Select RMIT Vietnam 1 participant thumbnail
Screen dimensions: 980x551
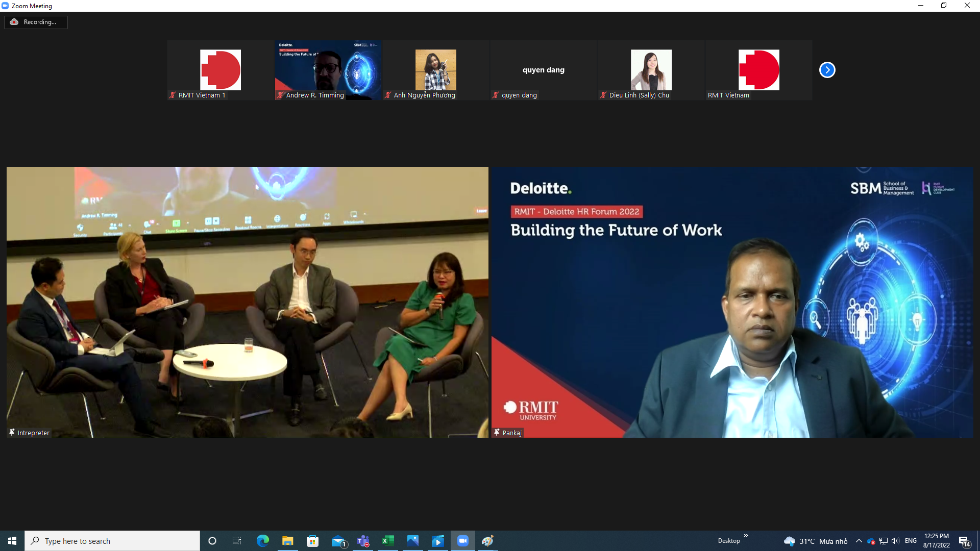pyautogui.click(x=220, y=70)
